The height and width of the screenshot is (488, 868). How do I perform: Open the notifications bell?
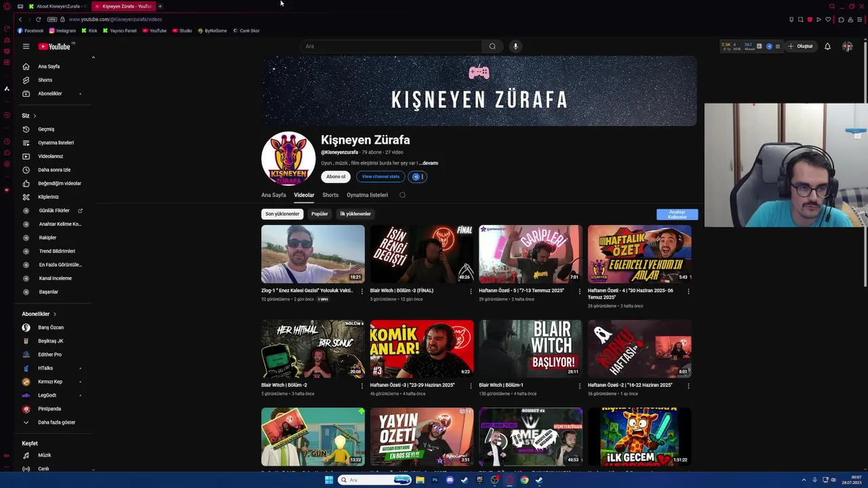point(827,46)
